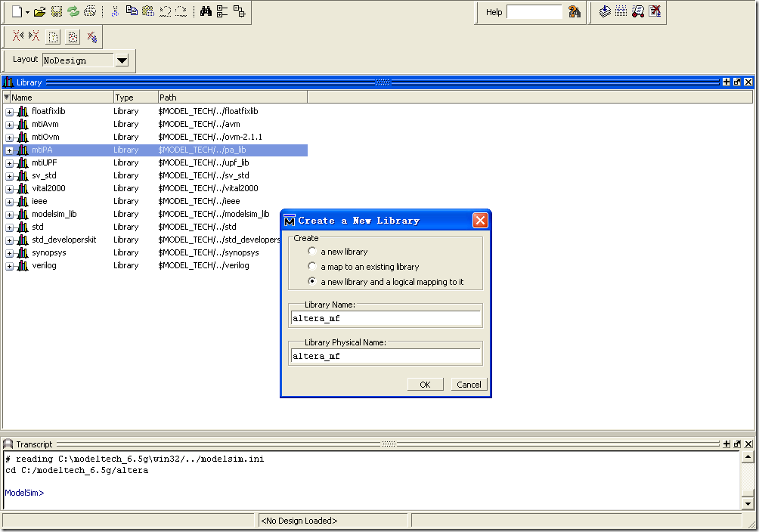Choose "a map to an existing library"
The image size is (759, 532).
pos(312,267)
